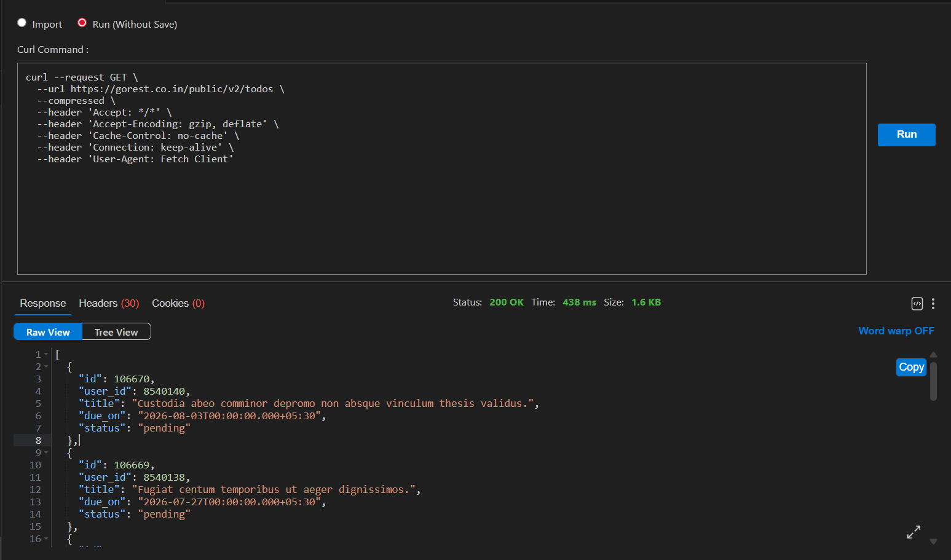Click the response vertical scrollbar thumb
Screen dimensions: 951x560
click(x=933, y=381)
